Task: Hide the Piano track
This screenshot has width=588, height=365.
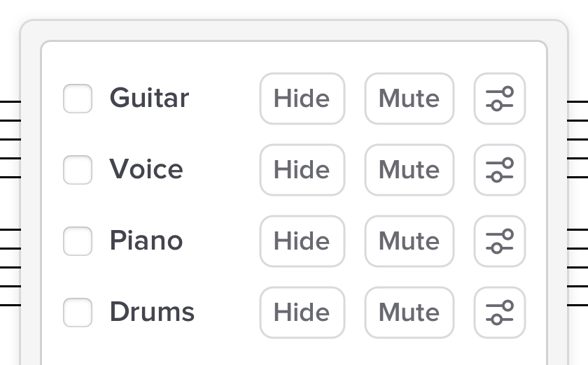Action: 302,241
